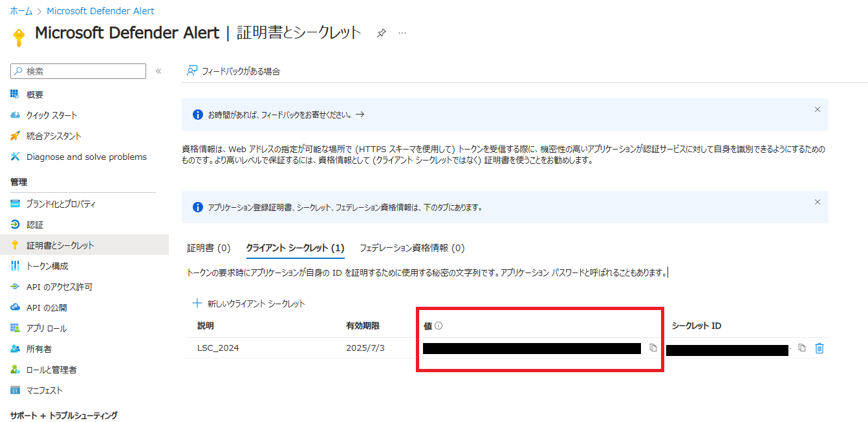This screenshot has width=868, height=422.
Task: Select the クライアント シークレット (1) tab
Action: pyautogui.click(x=295, y=248)
